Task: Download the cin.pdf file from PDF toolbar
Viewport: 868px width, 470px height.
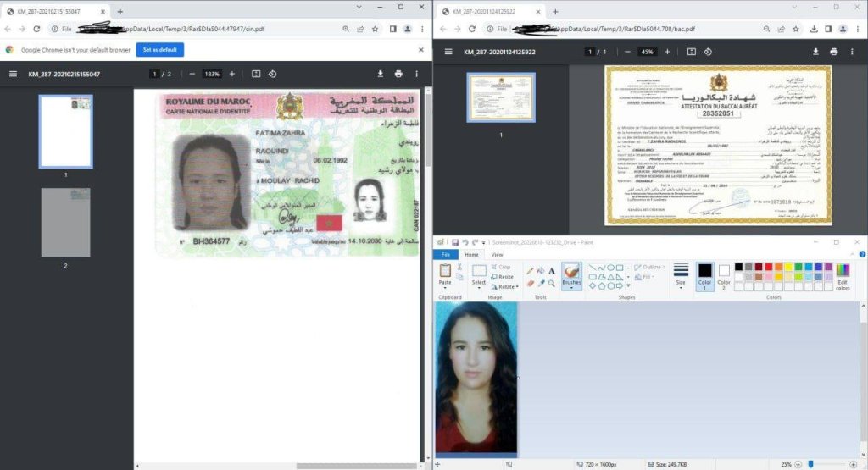Action: [x=380, y=74]
